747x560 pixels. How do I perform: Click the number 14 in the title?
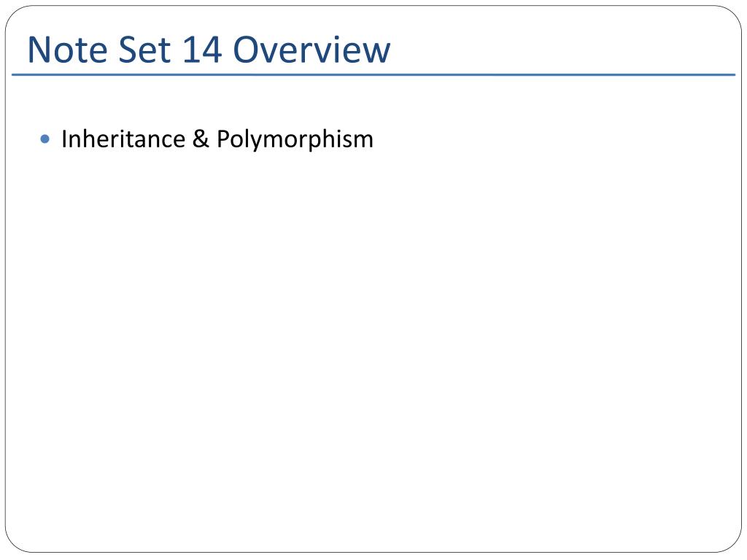pyautogui.click(x=202, y=49)
